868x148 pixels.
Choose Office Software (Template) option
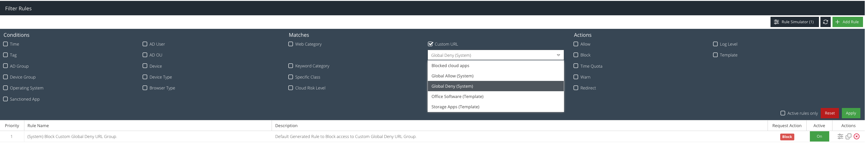(457, 96)
